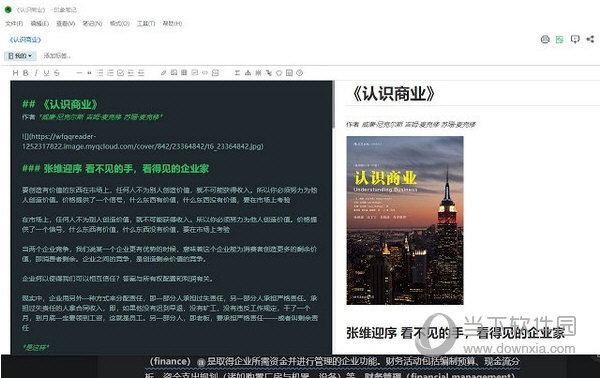
Task: Toggle bold formatting with the B icon
Action: coord(26,73)
